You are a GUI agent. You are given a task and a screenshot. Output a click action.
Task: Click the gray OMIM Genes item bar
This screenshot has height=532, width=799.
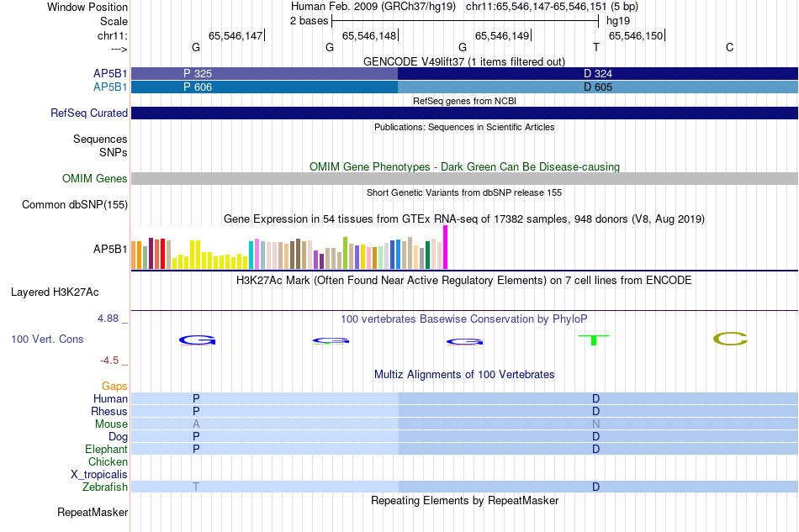coord(465,178)
